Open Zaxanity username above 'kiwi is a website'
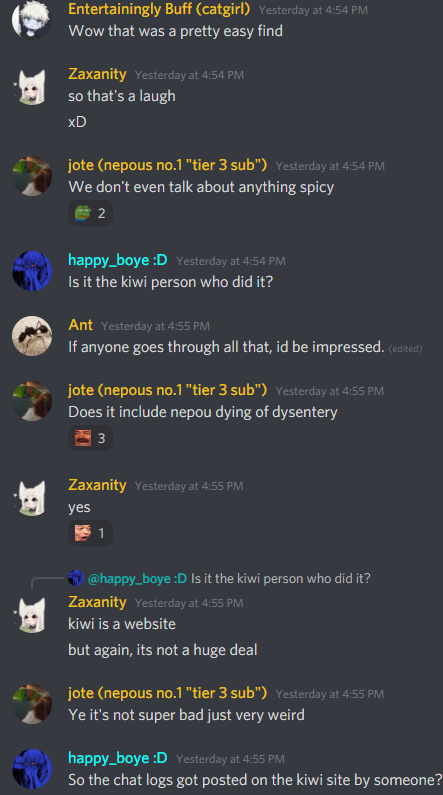The width and height of the screenshot is (443, 795). (x=97, y=602)
